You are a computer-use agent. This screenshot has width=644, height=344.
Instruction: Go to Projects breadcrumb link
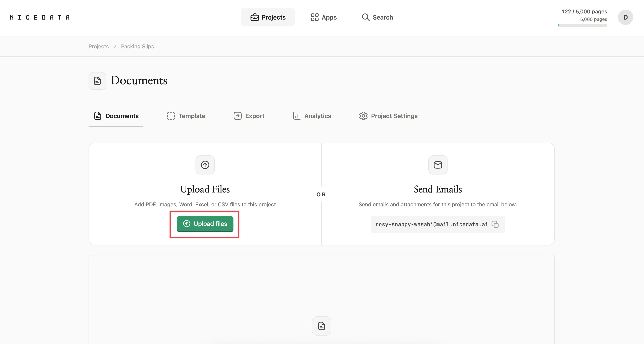pyautogui.click(x=99, y=46)
